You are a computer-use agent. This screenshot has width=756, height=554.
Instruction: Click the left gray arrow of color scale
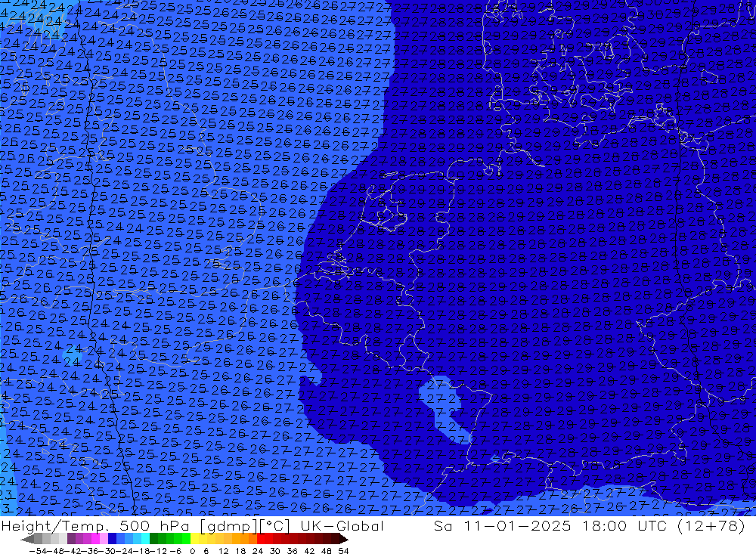pos(27,539)
